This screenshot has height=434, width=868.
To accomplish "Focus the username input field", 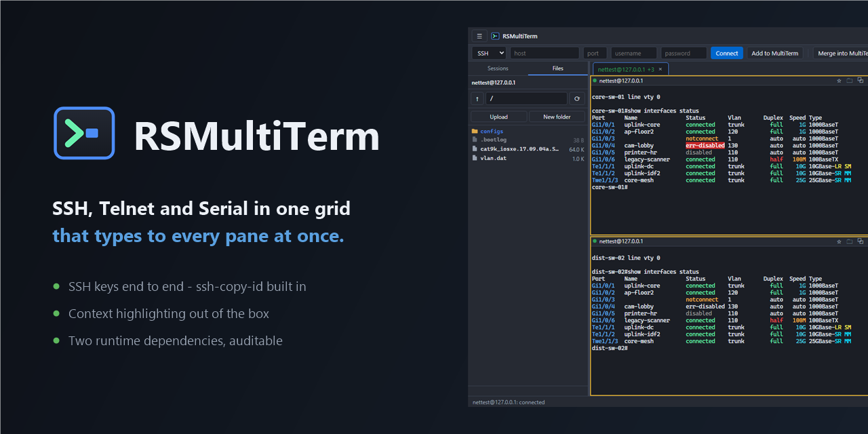I will coord(634,53).
